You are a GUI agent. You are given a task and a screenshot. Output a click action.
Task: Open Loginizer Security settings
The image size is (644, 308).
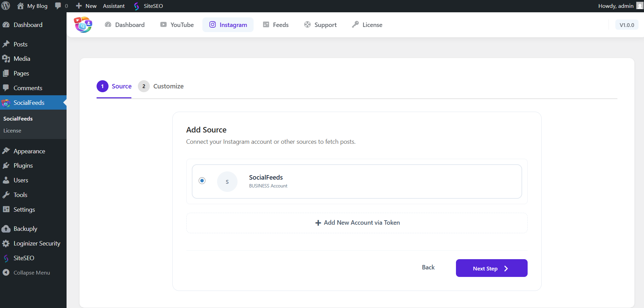(37, 243)
